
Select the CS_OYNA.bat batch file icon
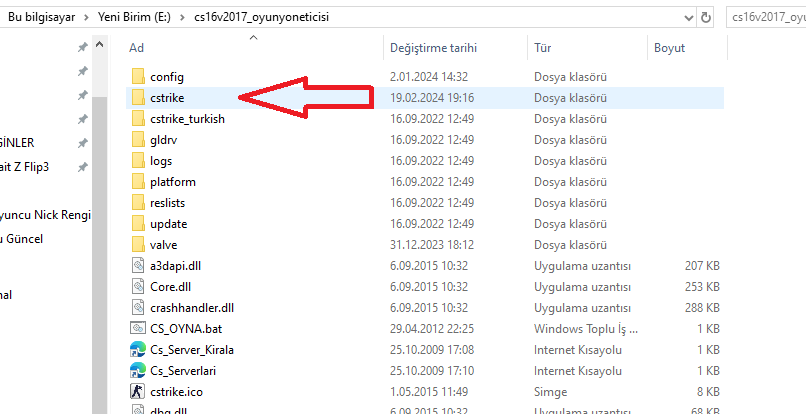pos(138,328)
